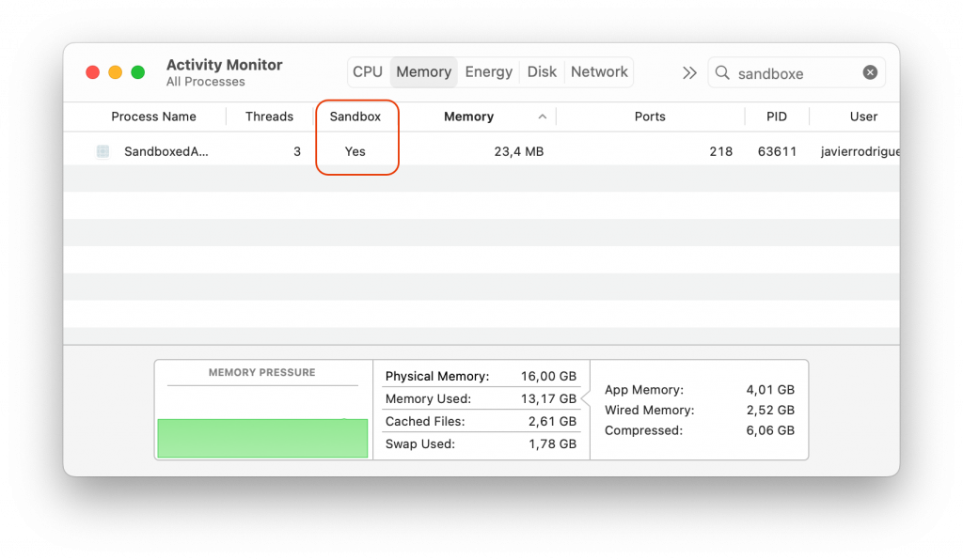
Task: Clear the search field with the X icon
Action: pyautogui.click(x=870, y=72)
